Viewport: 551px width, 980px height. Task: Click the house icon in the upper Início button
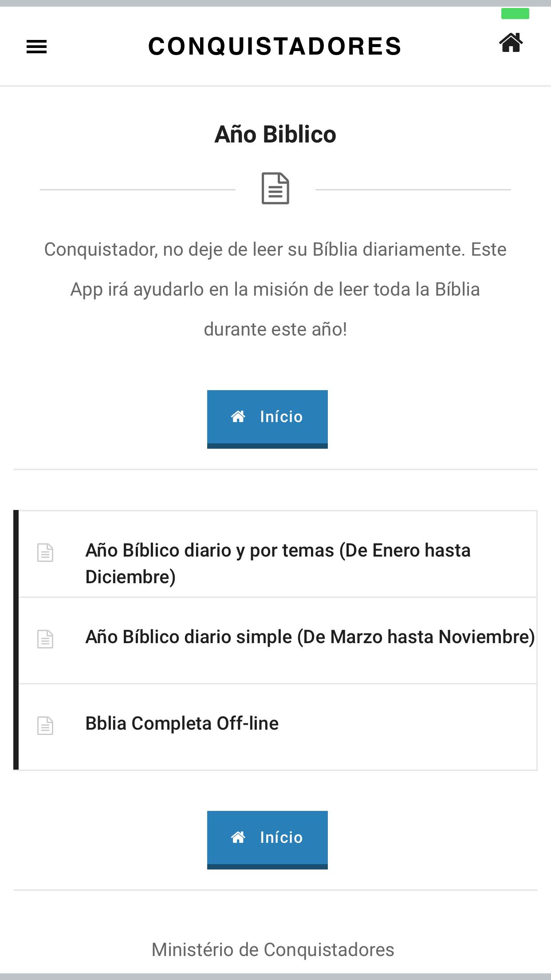(238, 416)
